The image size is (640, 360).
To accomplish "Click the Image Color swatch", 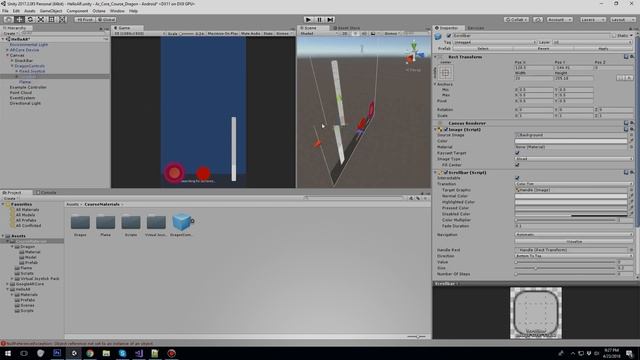I will pos(571,141).
